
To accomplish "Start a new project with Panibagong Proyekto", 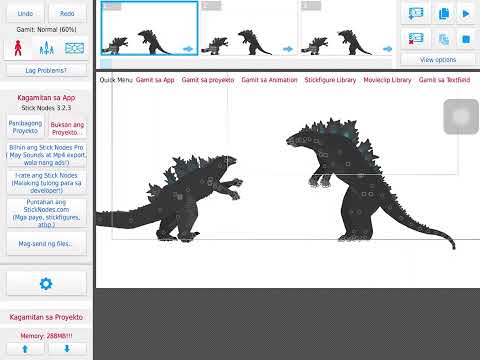I will (25, 127).
